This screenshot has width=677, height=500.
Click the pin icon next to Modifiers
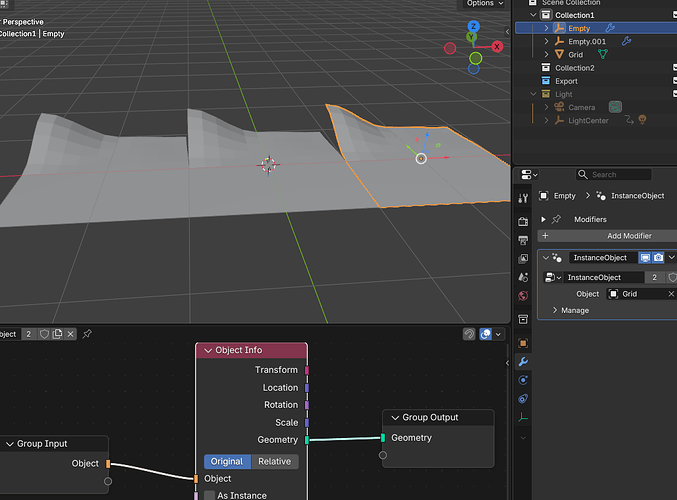[x=556, y=219]
